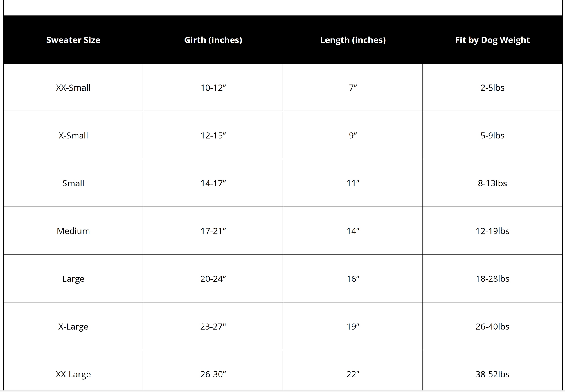Click the Girth (inches) column header

click(x=213, y=40)
